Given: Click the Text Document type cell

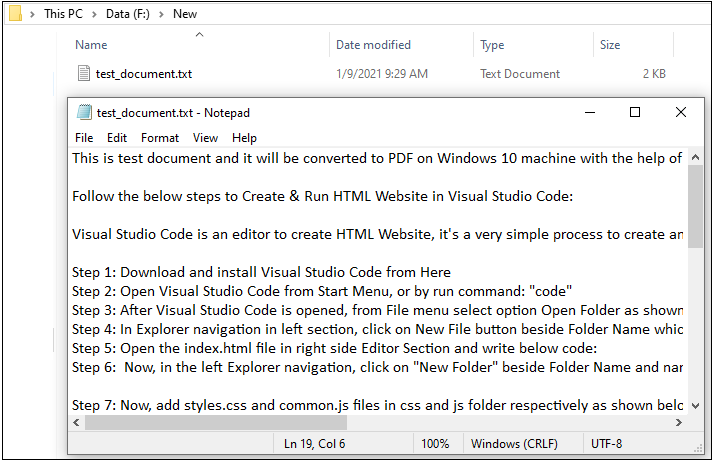Looking at the screenshot, I should coord(520,74).
